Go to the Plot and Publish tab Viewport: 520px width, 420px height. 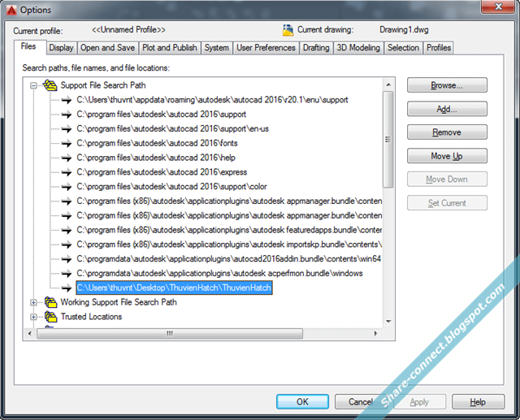click(x=170, y=48)
